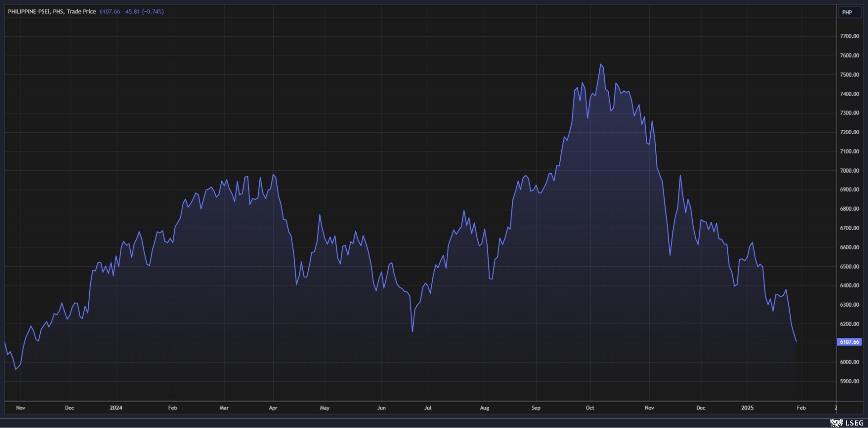Click the Apr label on time axis

[x=273, y=408]
